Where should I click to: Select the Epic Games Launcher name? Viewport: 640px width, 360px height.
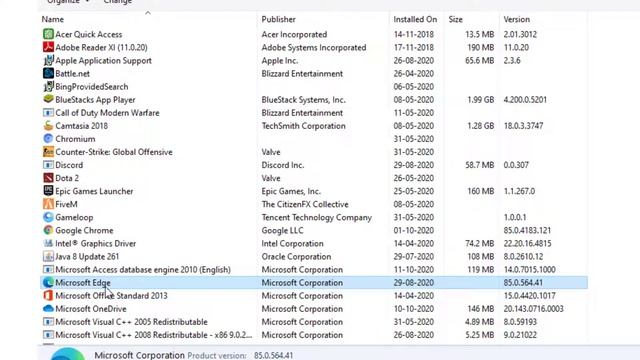(94, 191)
